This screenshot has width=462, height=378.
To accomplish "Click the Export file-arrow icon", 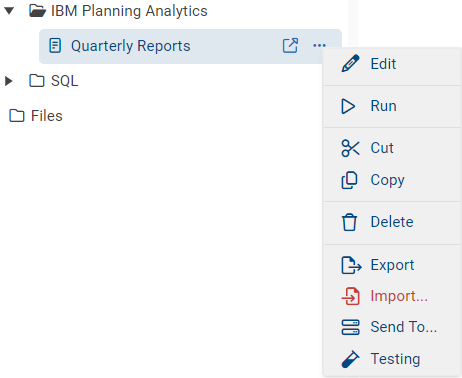I will coord(351,265).
